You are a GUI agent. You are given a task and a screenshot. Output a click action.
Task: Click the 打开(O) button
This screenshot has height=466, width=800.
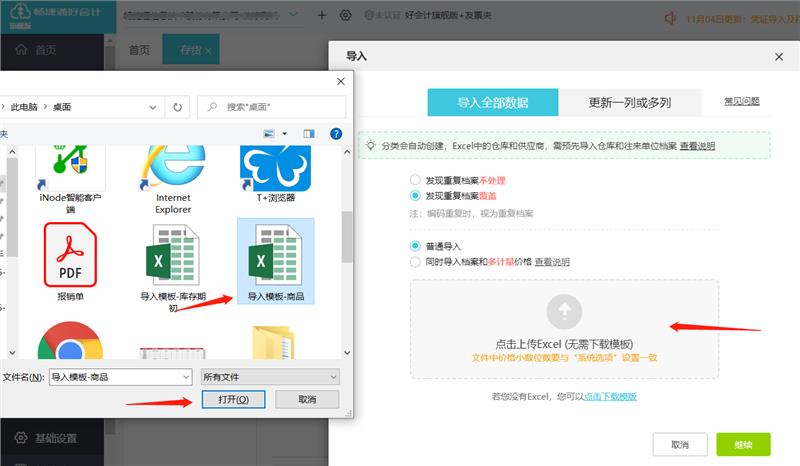226,399
